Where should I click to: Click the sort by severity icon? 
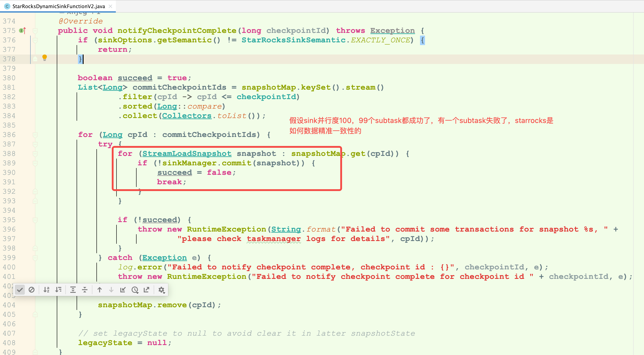coord(59,290)
